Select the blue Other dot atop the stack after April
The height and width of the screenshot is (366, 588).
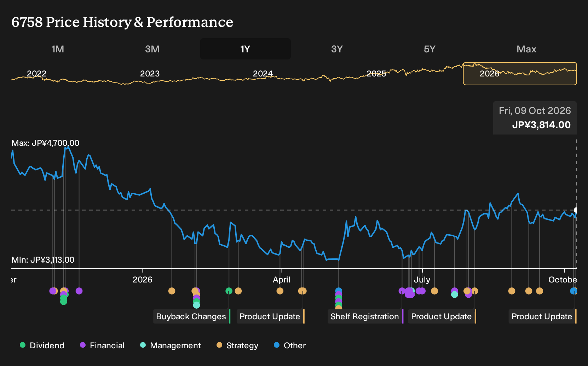339,291
